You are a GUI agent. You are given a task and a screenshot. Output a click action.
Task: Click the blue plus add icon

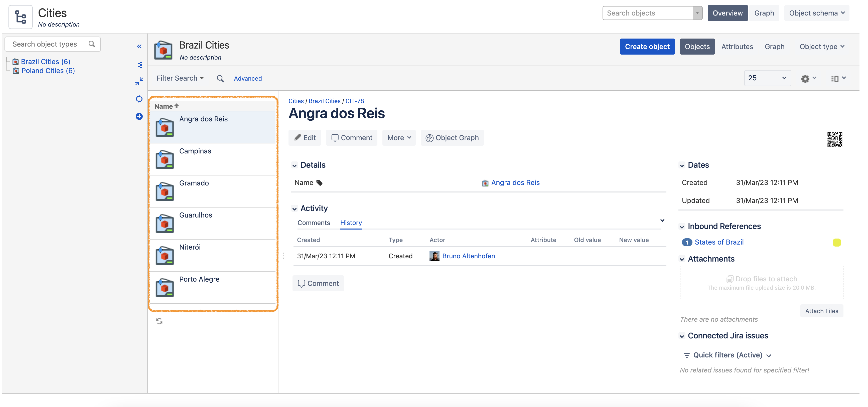tap(139, 117)
